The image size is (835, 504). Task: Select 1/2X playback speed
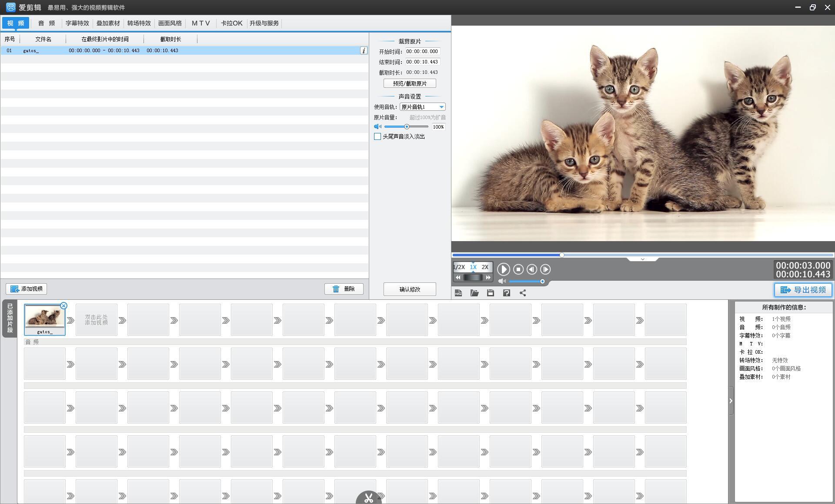click(x=459, y=267)
